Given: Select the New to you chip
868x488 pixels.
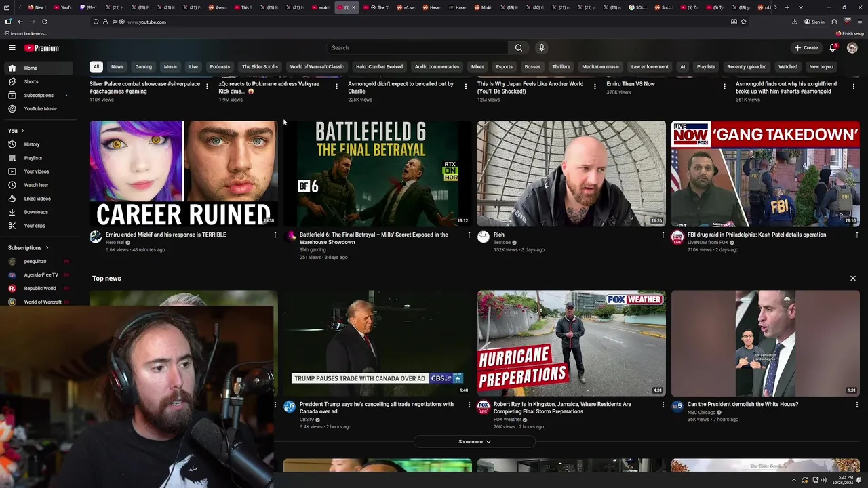Looking at the screenshot, I should tap(821, 66).
